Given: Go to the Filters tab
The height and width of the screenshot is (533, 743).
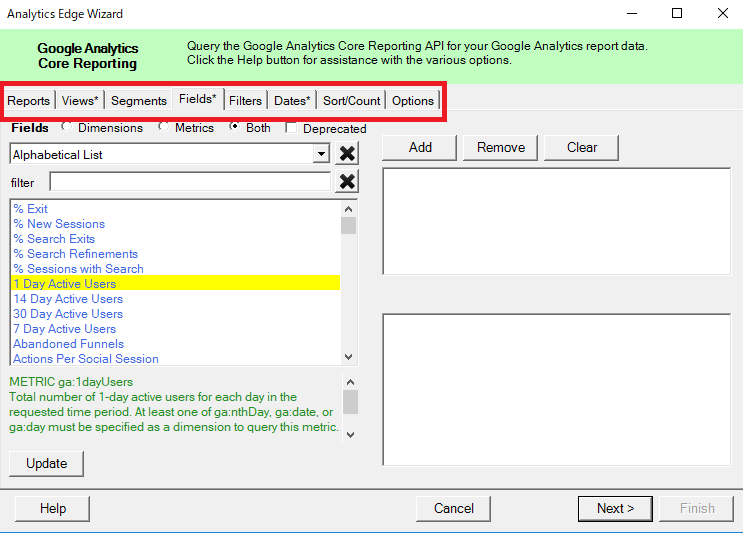Looking at the screenshot, I should point(245,100).
